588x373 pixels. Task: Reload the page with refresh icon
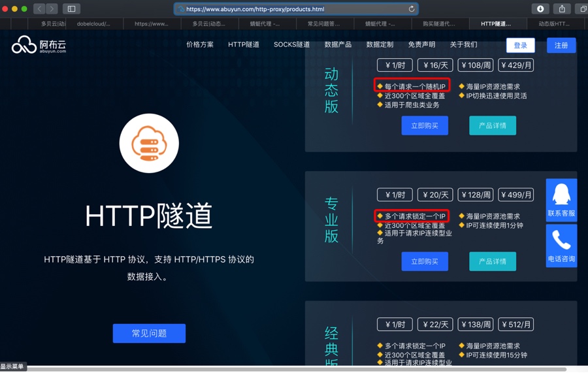pyautogui.click(x=412, y=9)
